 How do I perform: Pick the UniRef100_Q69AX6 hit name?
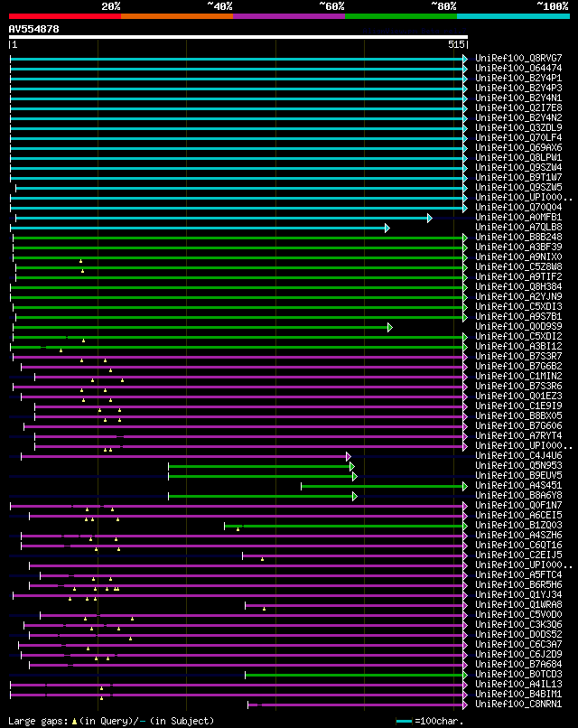click(x=518, y=147)
